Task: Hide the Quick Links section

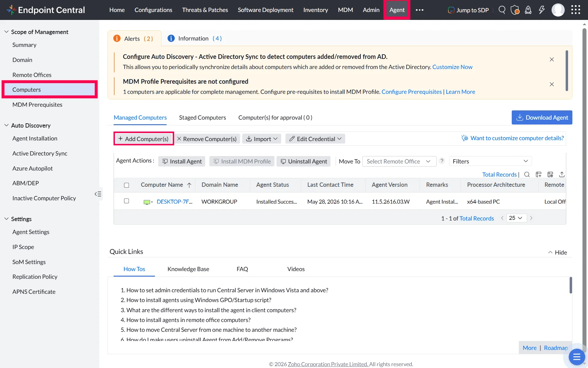Action: click(x=557, y=252)
